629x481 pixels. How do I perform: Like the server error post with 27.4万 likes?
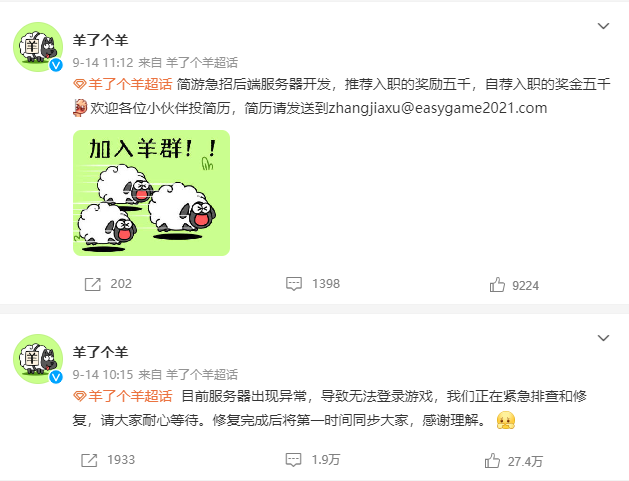(492, 461)
